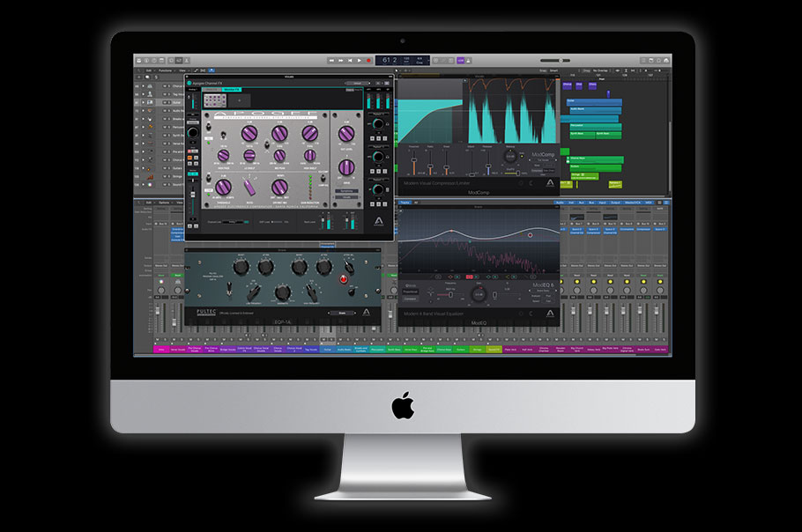Click the Pultec Bandwidth knob
This screenshot has width=802, height=532.
pos(282,292)
